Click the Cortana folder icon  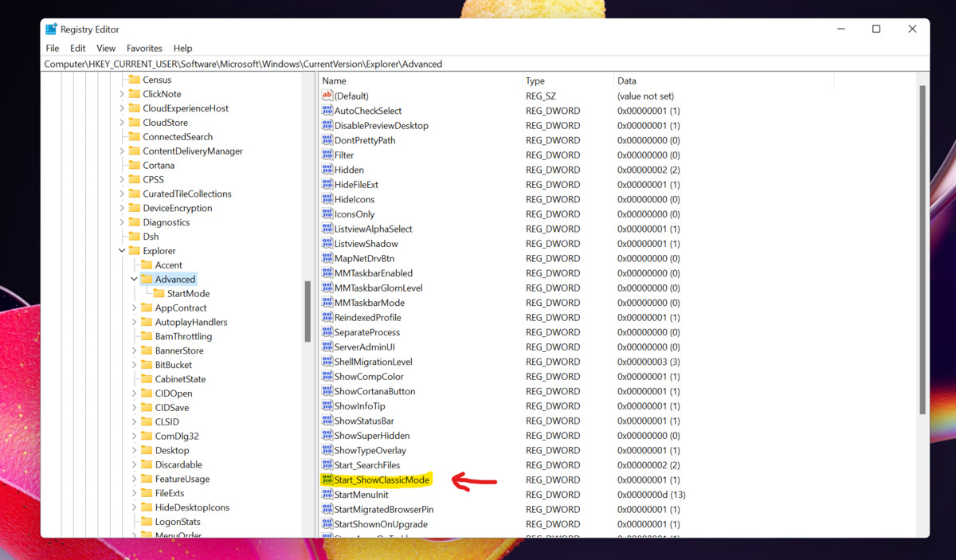pyautogui.click(x=134, y=166)
